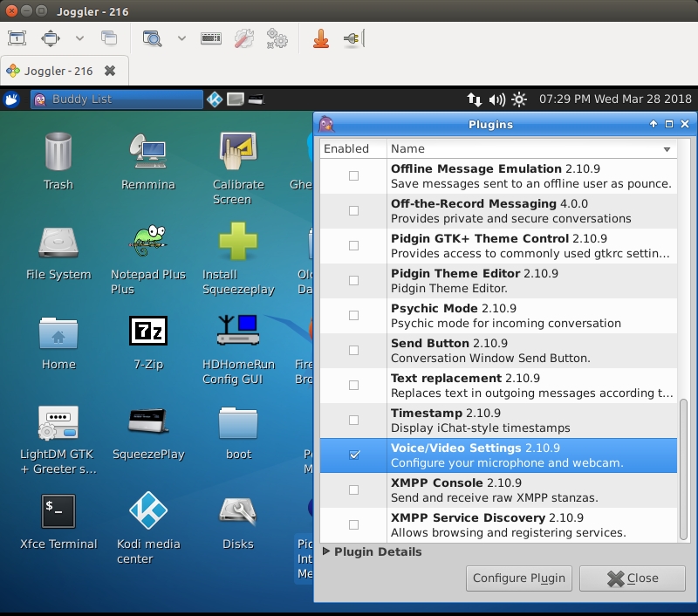The width and height of the screenshot is (698, 616).
Task: Enable the Off-the-Record Messaging plugin checkbox
Action: (354, 210)
